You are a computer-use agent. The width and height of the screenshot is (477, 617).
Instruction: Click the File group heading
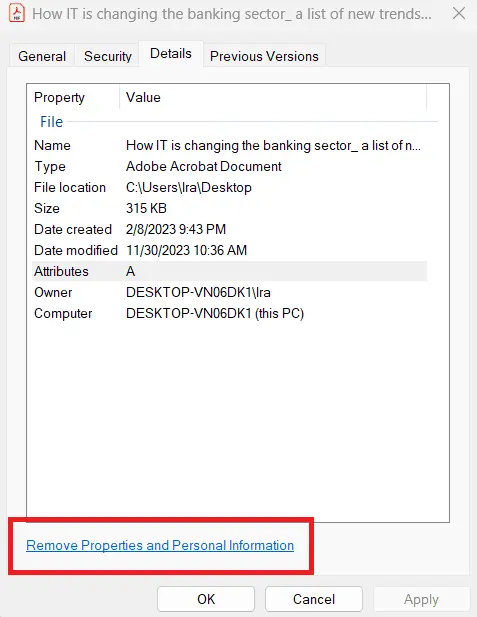click(52, 122)
